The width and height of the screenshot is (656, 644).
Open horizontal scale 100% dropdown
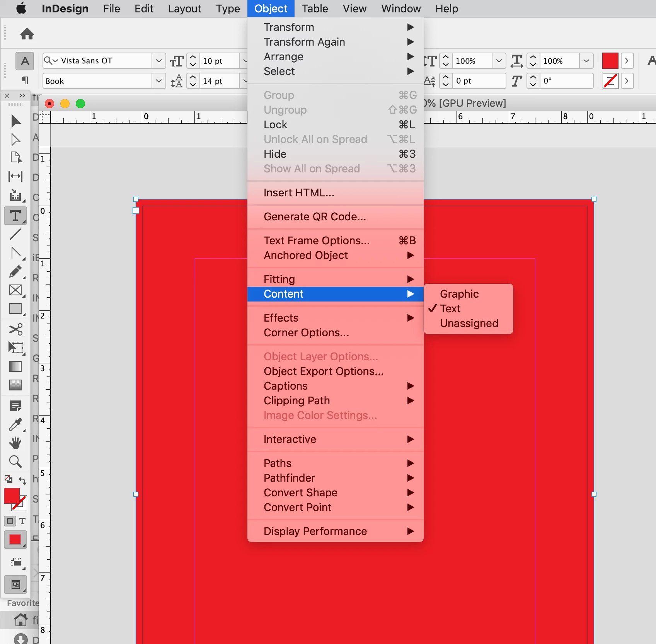(x=586, y=61)
